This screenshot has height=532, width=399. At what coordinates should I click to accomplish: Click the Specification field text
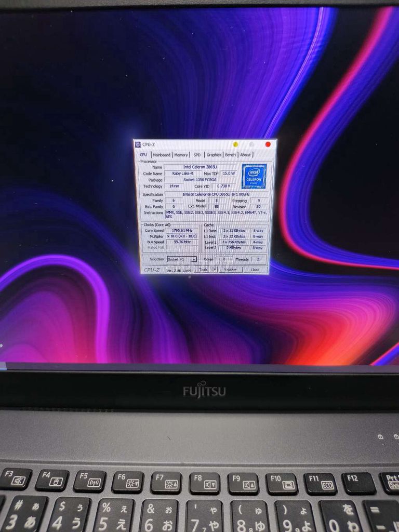click(217, 194)
